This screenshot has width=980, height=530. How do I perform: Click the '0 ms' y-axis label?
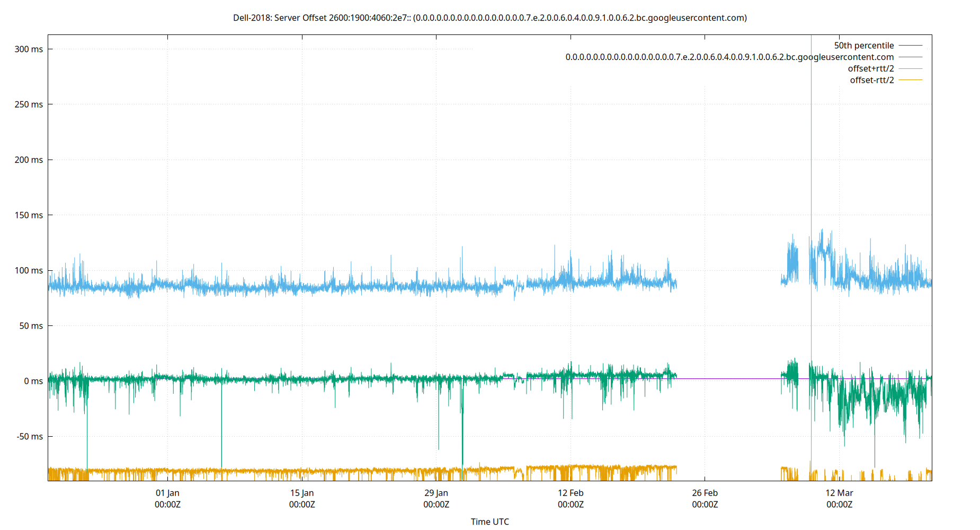(x=34, y=381)
